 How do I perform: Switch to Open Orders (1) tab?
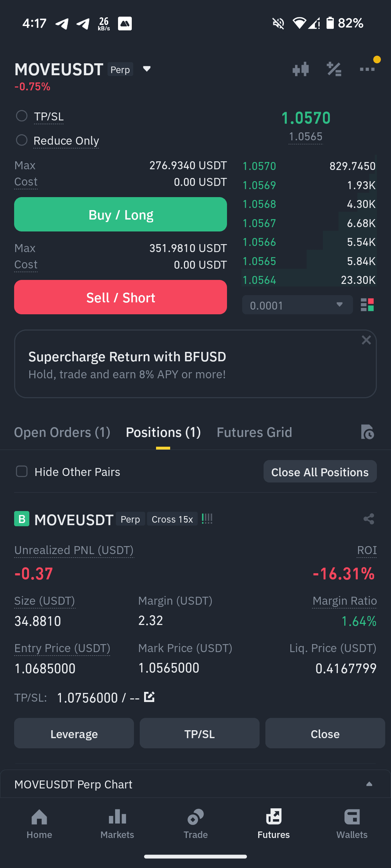tap(62, 432)
